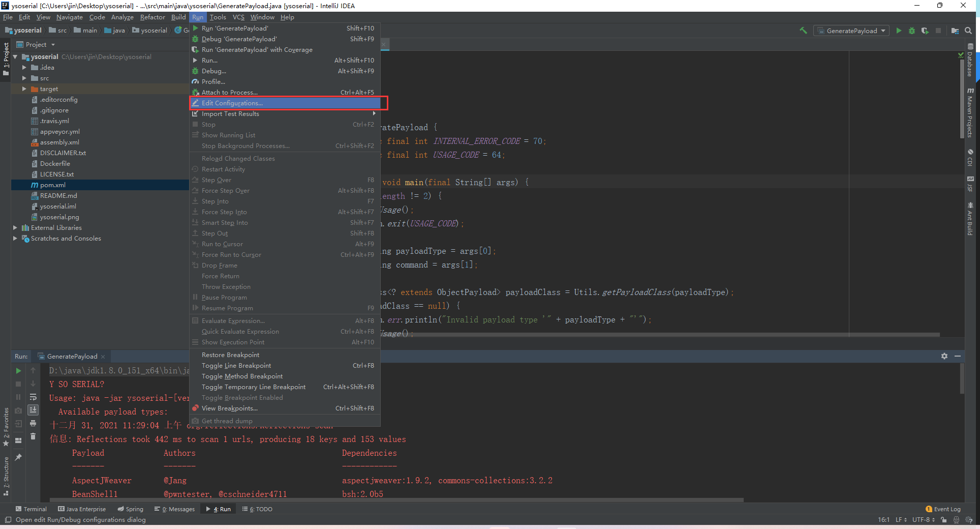Clear all Run console output
This screenshot has width=980, height=529.
(x=33, y=436)
